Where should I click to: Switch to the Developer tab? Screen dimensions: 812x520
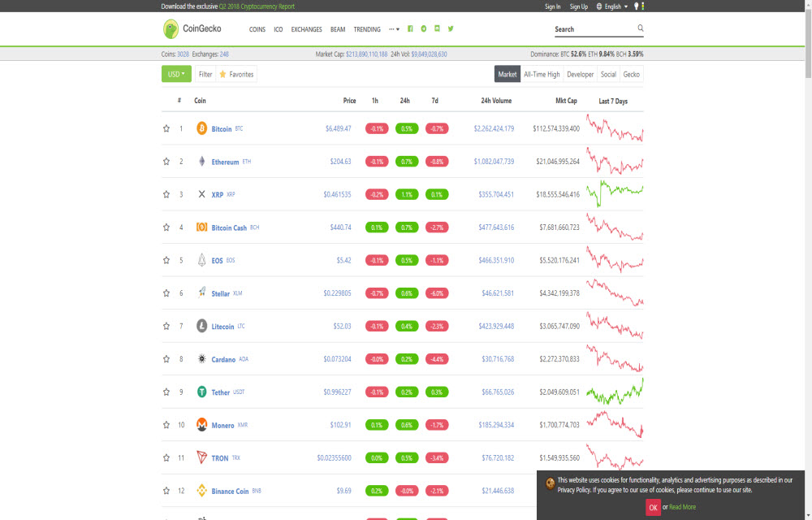coord(580,74)
